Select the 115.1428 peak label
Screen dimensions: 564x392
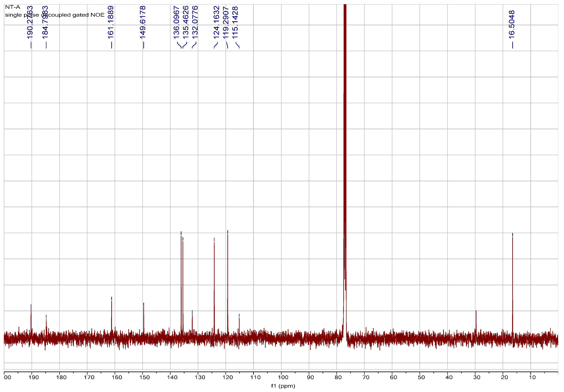pos(235,22)
